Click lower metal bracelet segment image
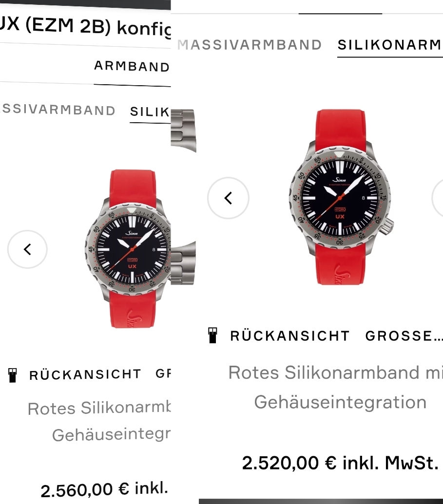 (183, 263)
